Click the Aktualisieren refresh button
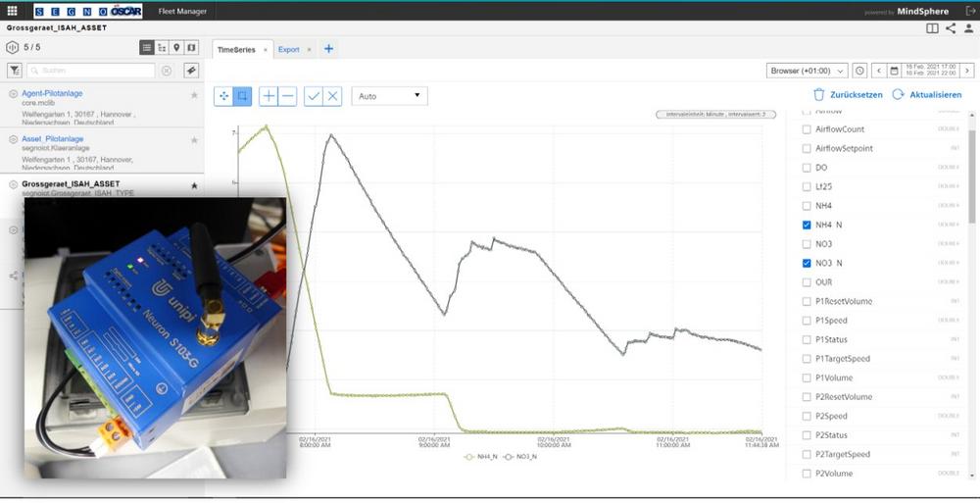 tap(927, 95)
